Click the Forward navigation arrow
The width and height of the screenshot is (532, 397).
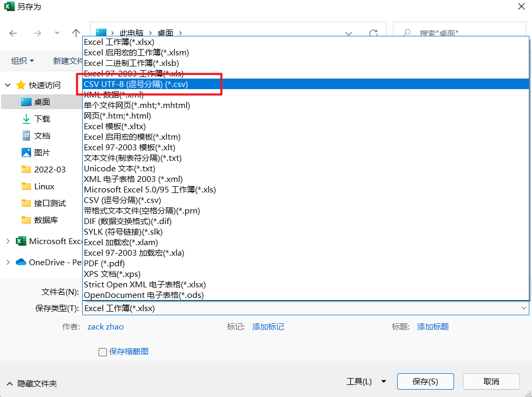point(37,33)
